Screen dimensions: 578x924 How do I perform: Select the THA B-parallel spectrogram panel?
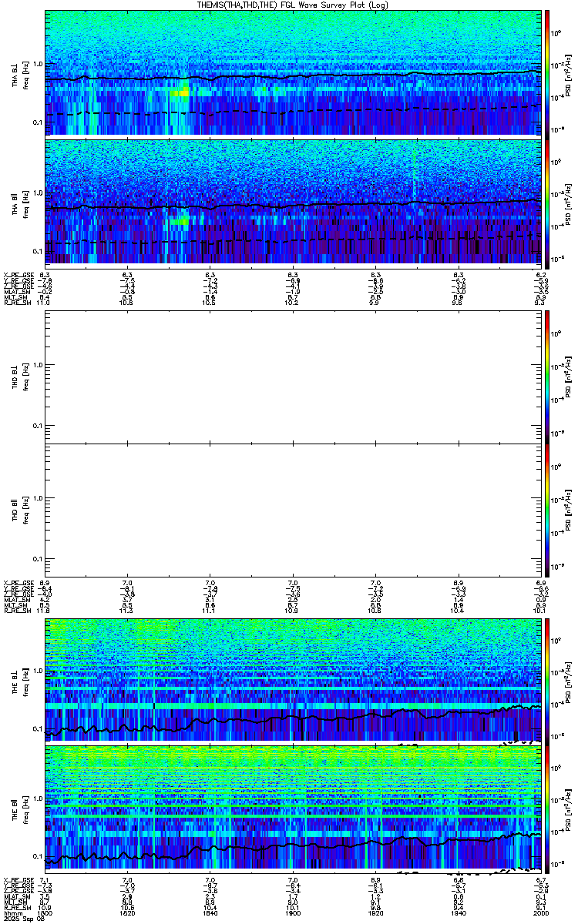tap(294, 203)
